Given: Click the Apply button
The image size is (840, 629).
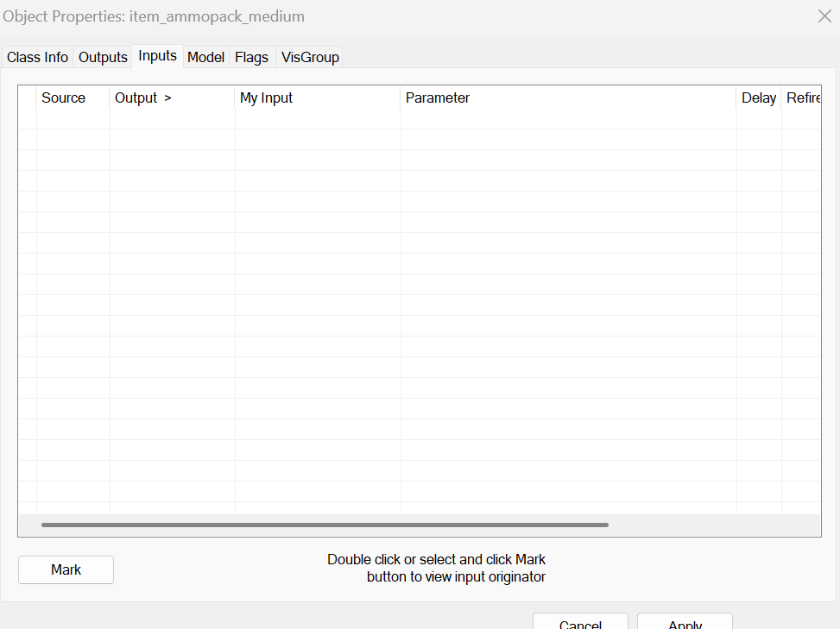Looking at the screenshot, I should (685, 621).
